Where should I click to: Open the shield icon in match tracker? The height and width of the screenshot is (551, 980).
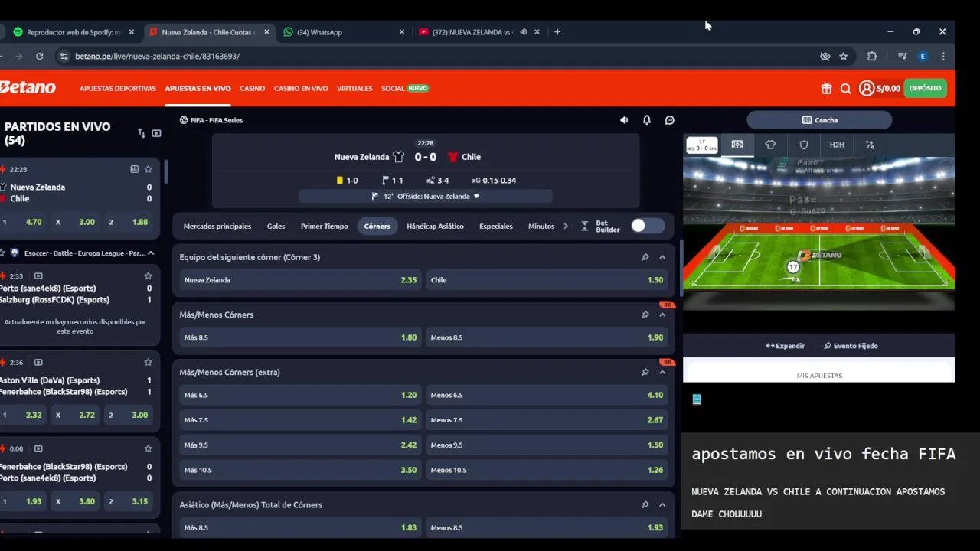[x=804, y=145]
